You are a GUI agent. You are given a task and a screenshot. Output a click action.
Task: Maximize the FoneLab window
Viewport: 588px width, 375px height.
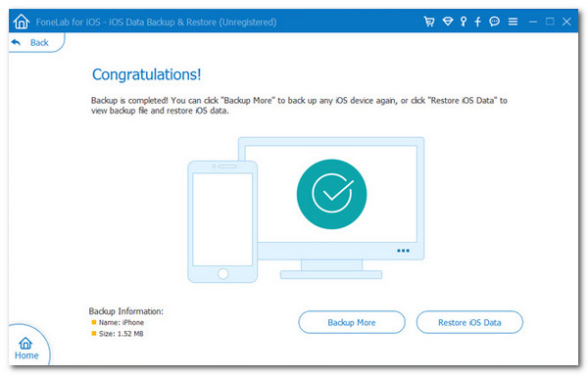click(x=550, y=22)
